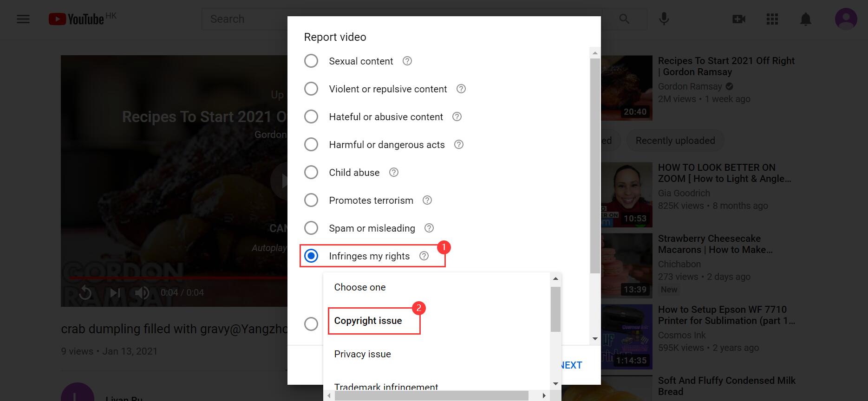Select the Promotes terrorism radio button

coord(311,200)
